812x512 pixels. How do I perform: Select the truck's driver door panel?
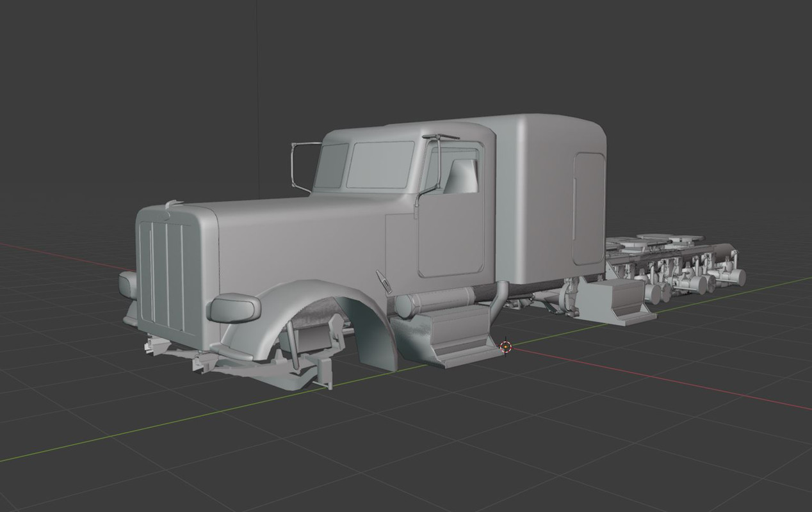[x=451, y=210]
